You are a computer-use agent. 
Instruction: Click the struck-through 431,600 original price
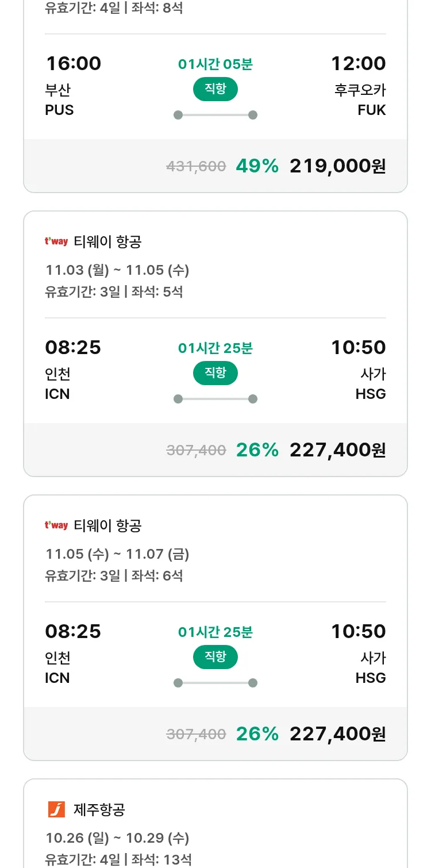tap(196, 167)
